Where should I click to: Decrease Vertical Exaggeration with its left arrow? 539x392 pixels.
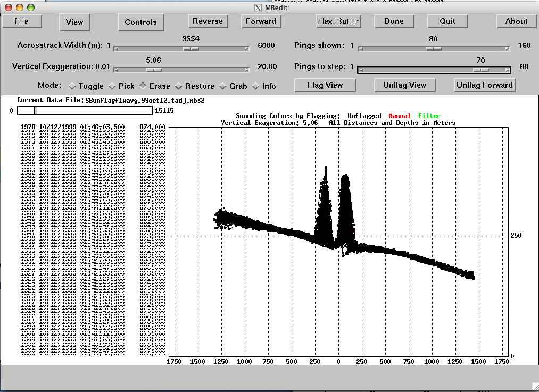click(x=116, y=70)
